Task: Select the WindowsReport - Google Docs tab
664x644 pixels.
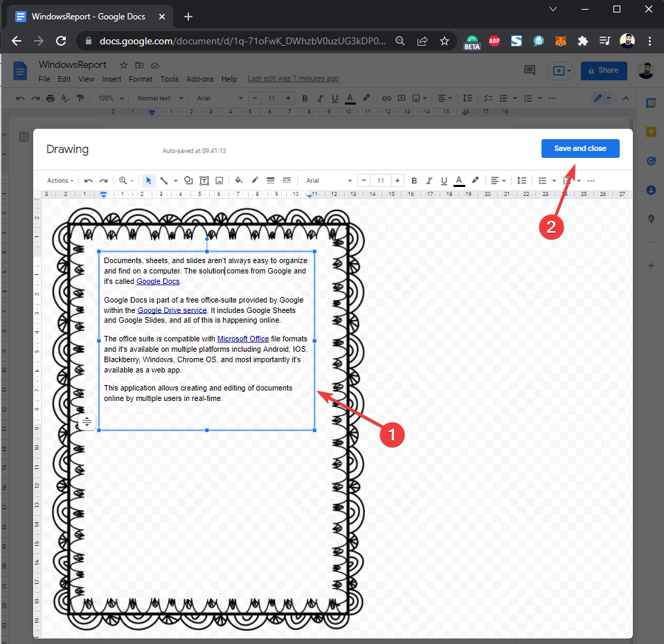Action: pos(88,17)
